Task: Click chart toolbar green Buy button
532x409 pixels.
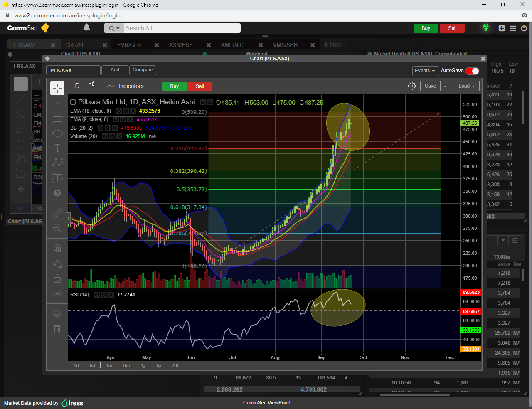Action: click(x=175, y=86)
